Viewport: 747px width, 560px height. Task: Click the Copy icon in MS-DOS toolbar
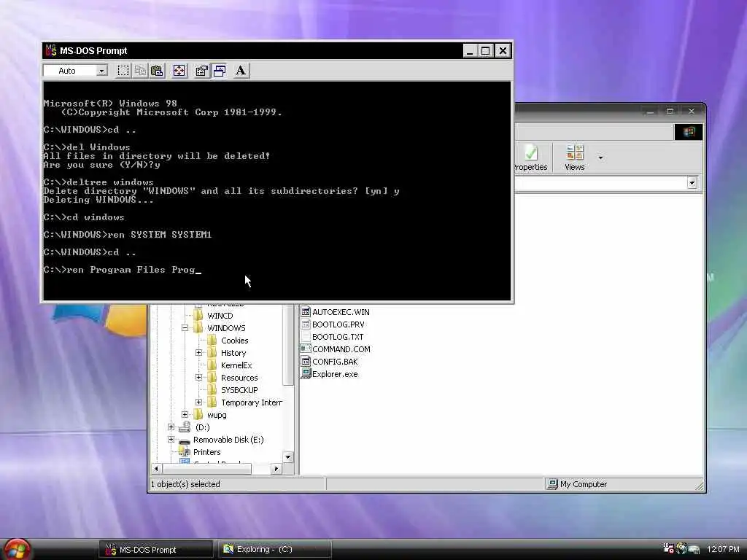click(x=140, y=71)
